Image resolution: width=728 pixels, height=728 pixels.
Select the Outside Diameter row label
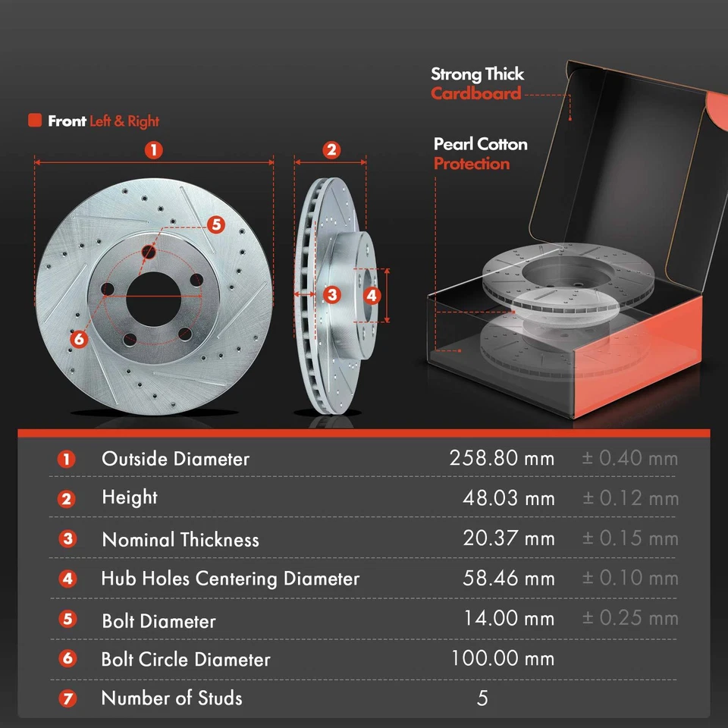click(174, 458)
